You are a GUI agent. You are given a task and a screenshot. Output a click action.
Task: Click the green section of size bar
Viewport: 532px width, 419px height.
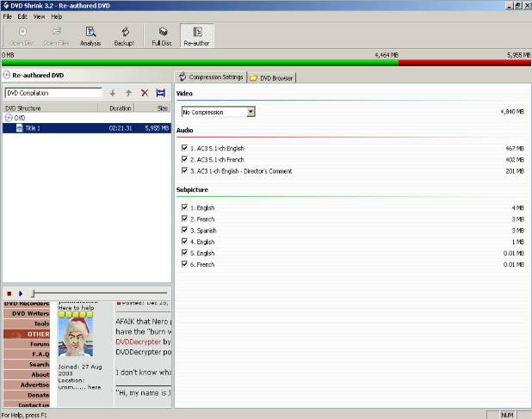click(x=201, y=63)
